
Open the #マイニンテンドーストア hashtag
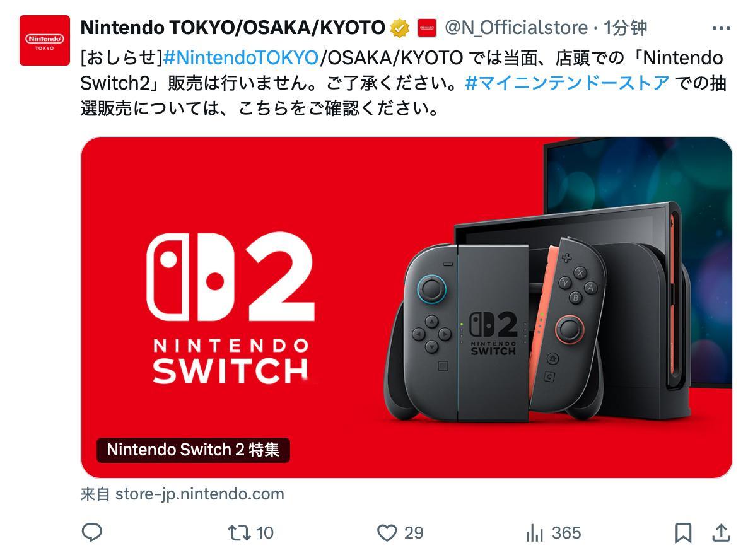click(x=567, y=83)
